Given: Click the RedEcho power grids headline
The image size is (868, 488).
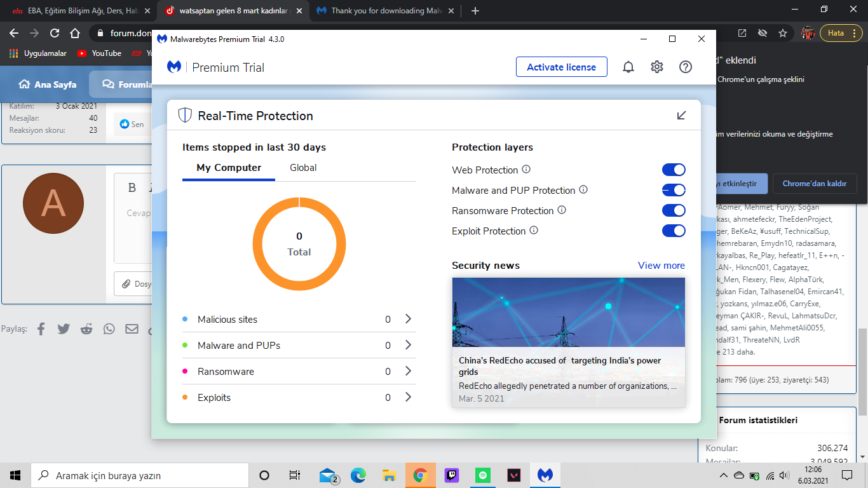Looking at the screenshot, I should coord(560,366).
